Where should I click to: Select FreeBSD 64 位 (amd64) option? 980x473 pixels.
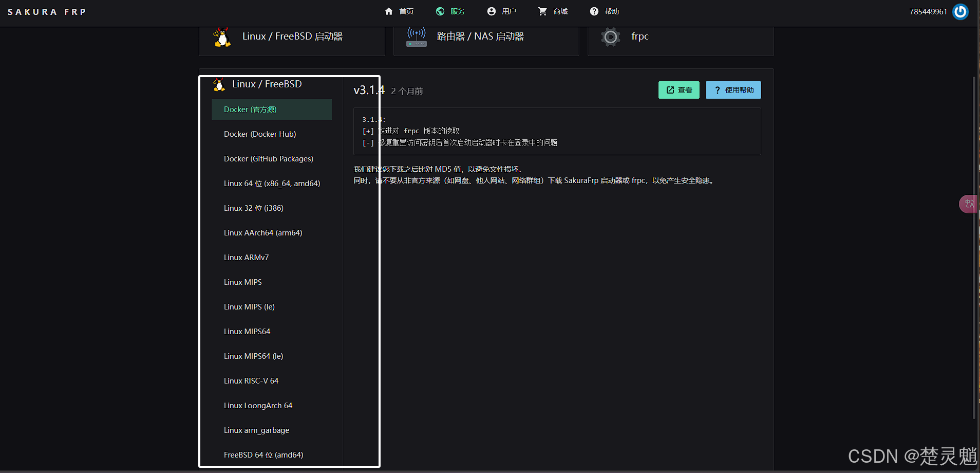pyautogui.click(x=272, y=455)
